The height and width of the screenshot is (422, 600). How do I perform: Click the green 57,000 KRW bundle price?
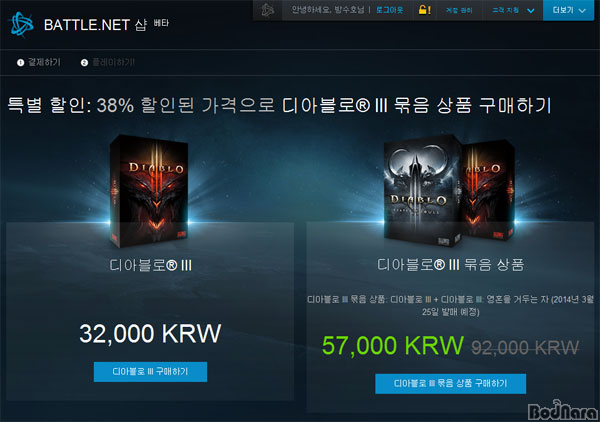pos(393,345)
